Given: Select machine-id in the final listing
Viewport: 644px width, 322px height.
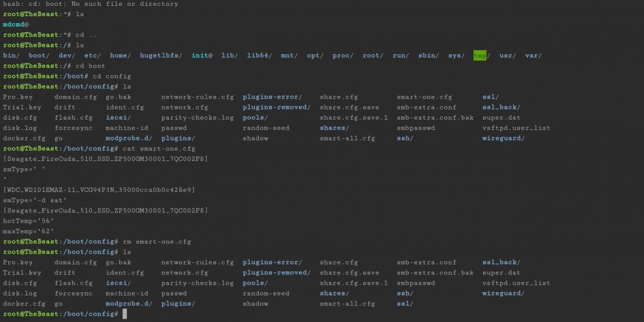Looking at the screenshot, I should (127, 293).
